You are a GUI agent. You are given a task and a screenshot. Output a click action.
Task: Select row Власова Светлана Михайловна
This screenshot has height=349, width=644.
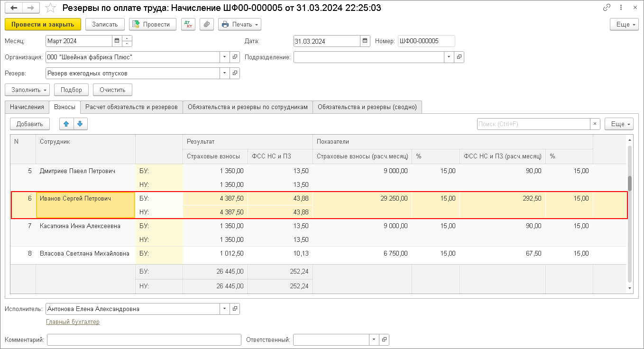click(x=319, y=255)
